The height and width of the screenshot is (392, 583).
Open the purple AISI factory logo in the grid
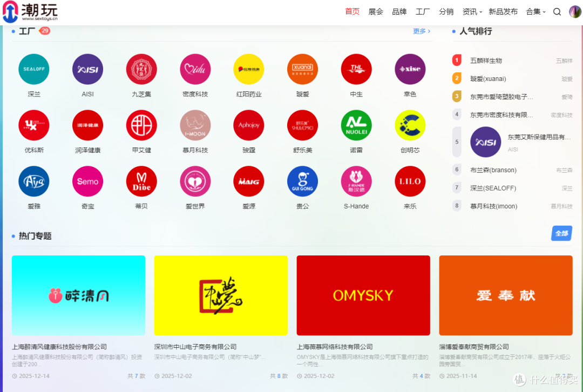[x=88, y=69]
